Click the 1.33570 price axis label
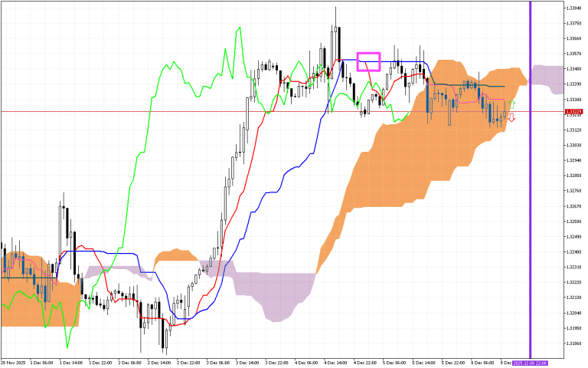 (x=573, y=54)
